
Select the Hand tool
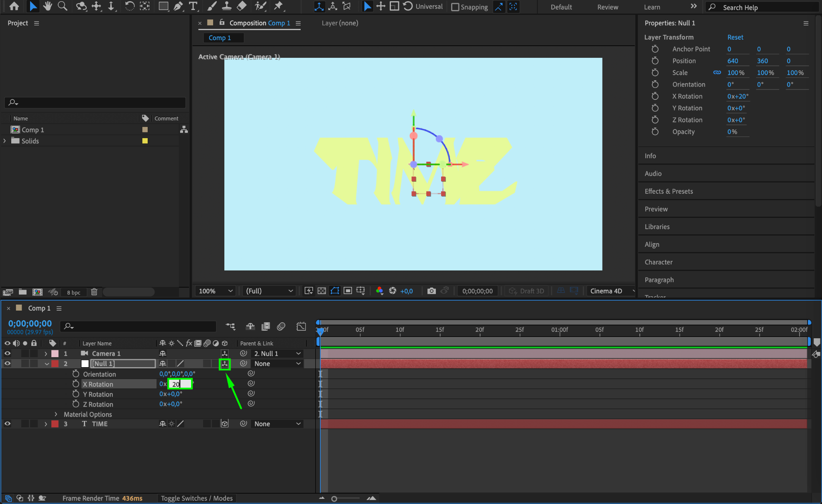click(48, 6)
